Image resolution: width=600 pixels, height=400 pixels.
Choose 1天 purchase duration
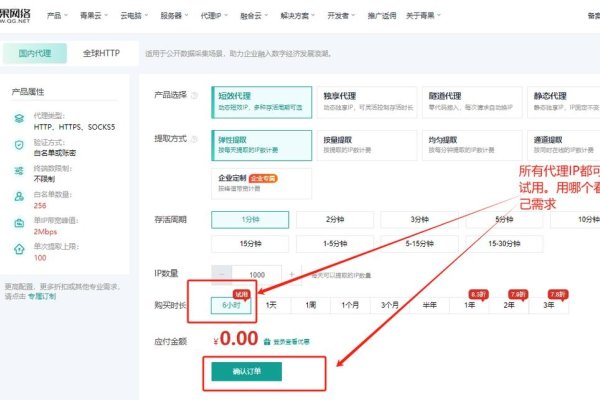pos(271,305)
